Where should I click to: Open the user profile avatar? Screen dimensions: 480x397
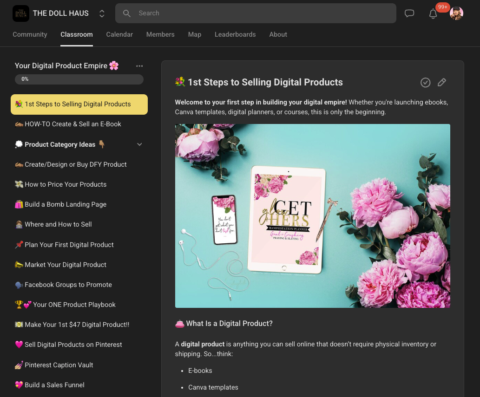456,13
